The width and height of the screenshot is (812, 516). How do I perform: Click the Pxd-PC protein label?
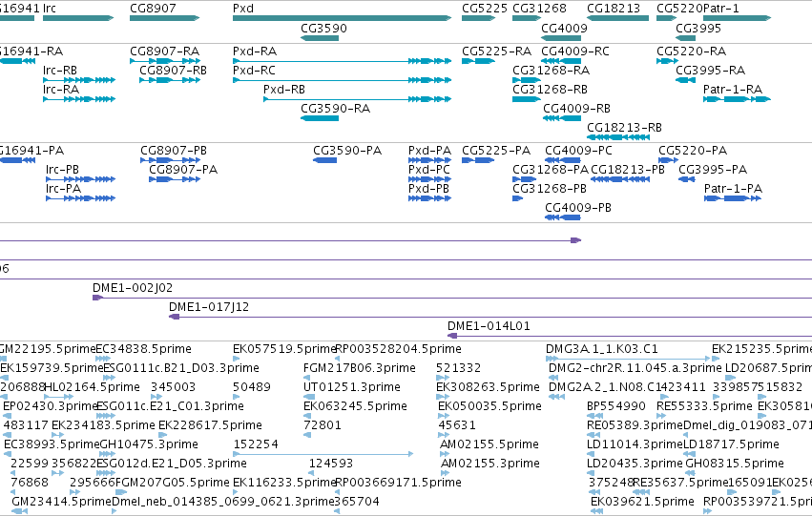(429, 170)
